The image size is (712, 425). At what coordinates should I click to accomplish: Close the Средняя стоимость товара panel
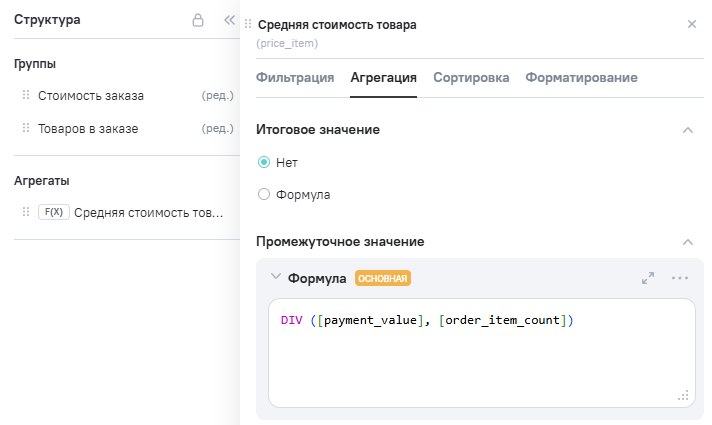point(692,24)
